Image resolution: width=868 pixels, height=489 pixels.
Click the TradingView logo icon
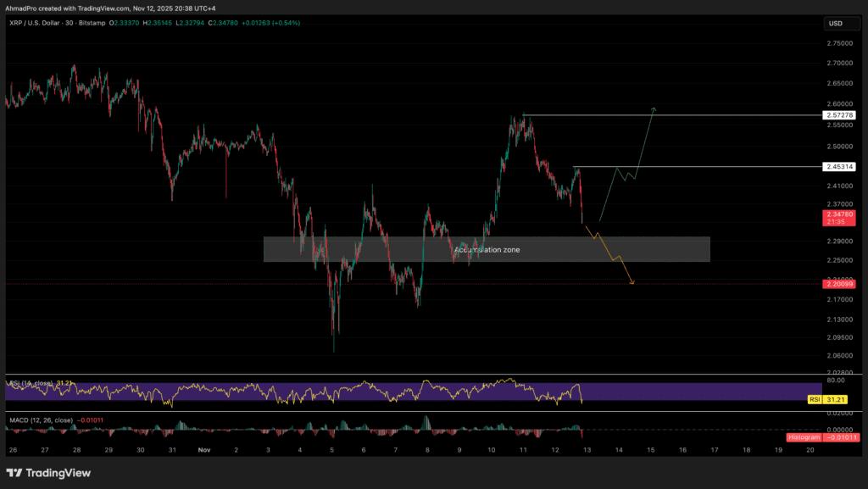[15, 473]
